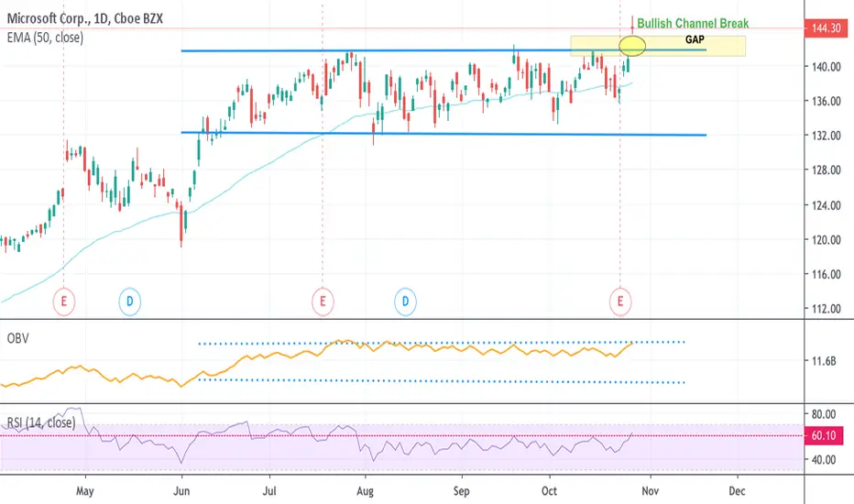Click the Oct label on time axis
The width and height of the screenshot is (854, 504).
pos(549,491)
